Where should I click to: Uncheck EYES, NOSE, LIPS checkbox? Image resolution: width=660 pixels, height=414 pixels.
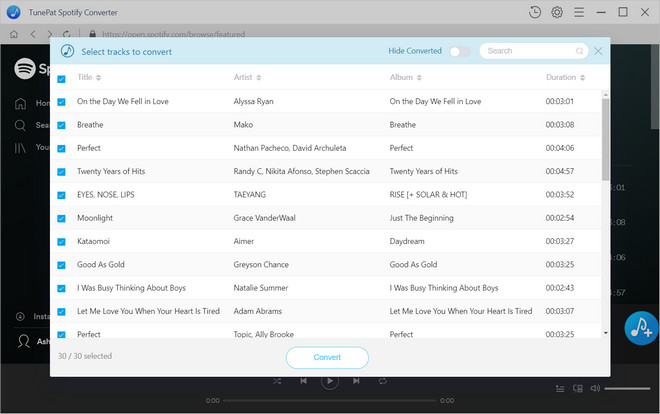pyautogui.click(x=61, y=195)
